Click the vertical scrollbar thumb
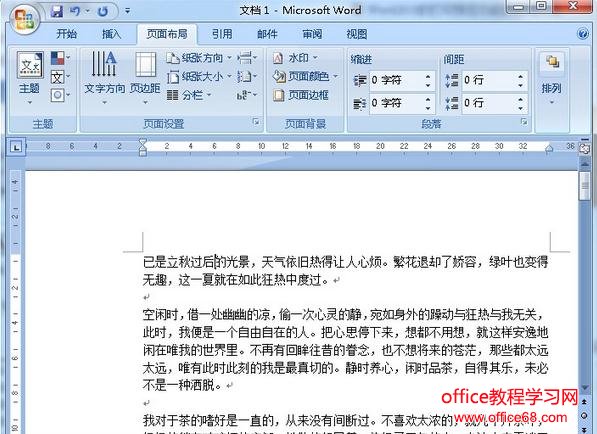The image size is (597, 434). coord(584,187)
